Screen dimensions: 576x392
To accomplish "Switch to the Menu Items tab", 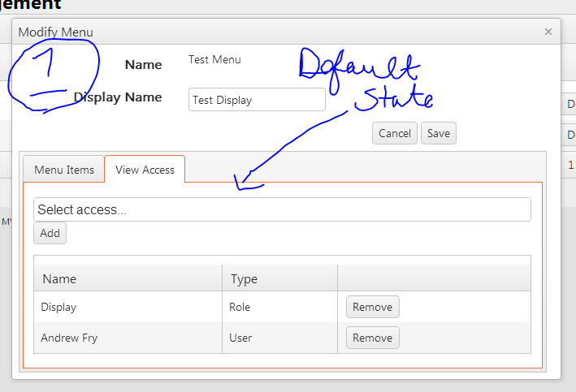I will tap(64, 170).
